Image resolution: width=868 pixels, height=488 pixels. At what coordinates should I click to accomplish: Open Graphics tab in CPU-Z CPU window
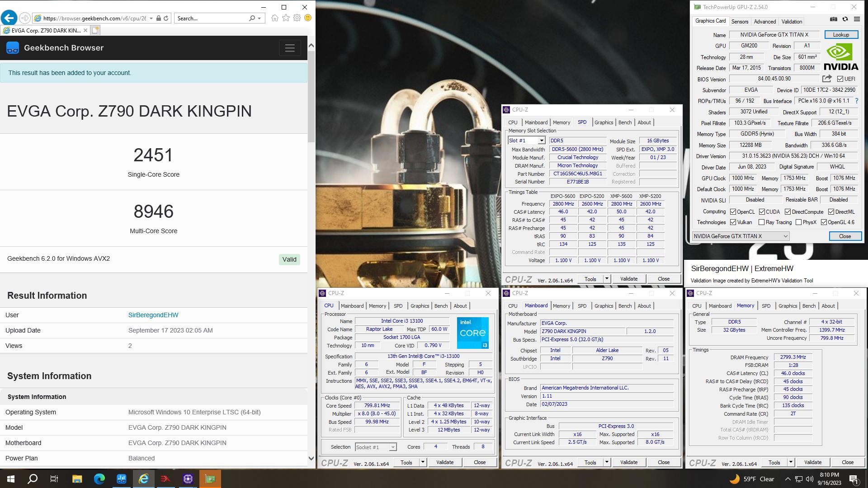pyautogui.click(x=420, y=306)
